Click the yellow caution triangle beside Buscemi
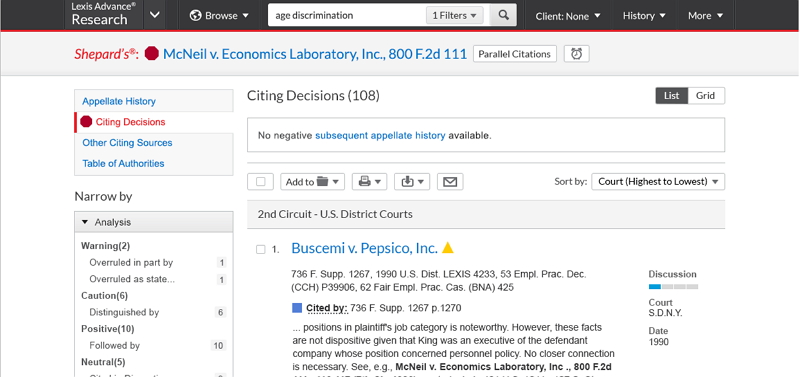Image resolution: width=800 pixels, height=377 pixels. [447, 248]
